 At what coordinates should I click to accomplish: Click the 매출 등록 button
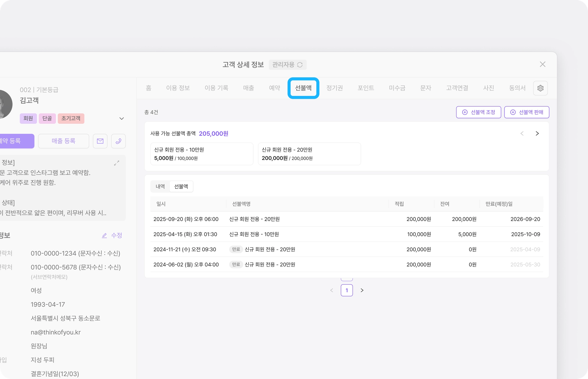pos(63,141)
